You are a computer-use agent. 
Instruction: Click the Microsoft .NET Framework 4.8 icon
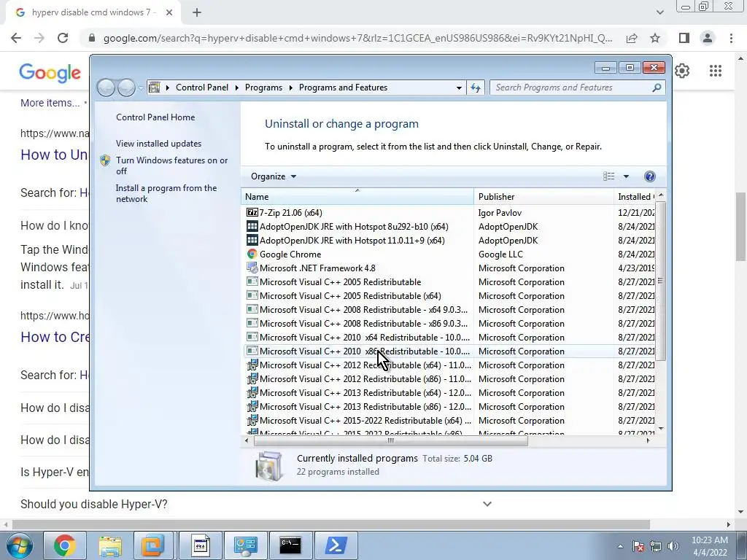[252, 268]
